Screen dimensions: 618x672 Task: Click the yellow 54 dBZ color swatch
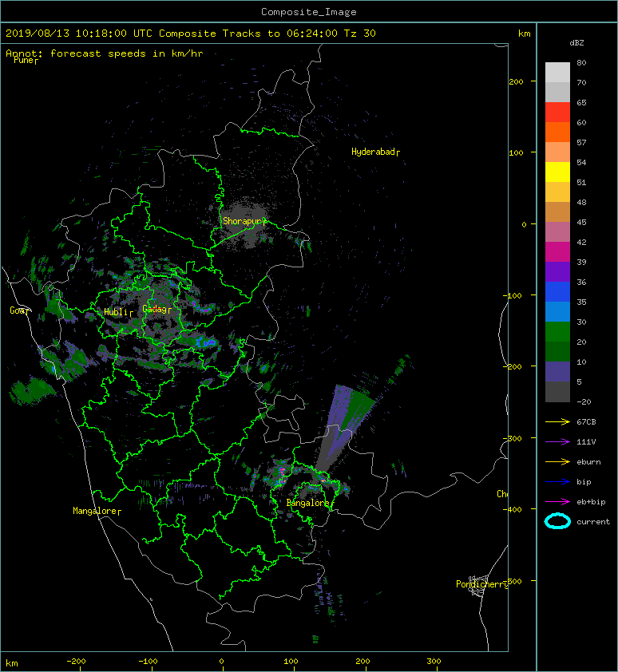pyautogui.click(x=557, y=172)
